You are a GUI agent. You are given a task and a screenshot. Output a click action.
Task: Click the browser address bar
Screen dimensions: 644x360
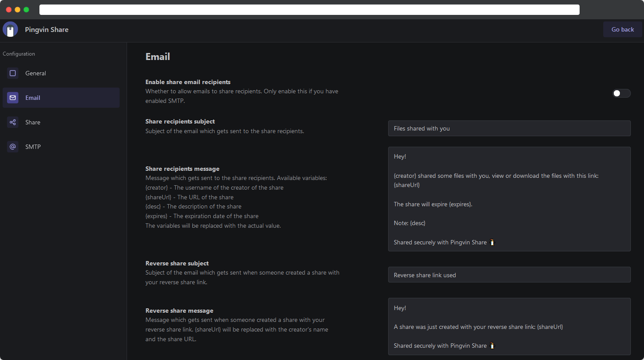pos(309,9)
